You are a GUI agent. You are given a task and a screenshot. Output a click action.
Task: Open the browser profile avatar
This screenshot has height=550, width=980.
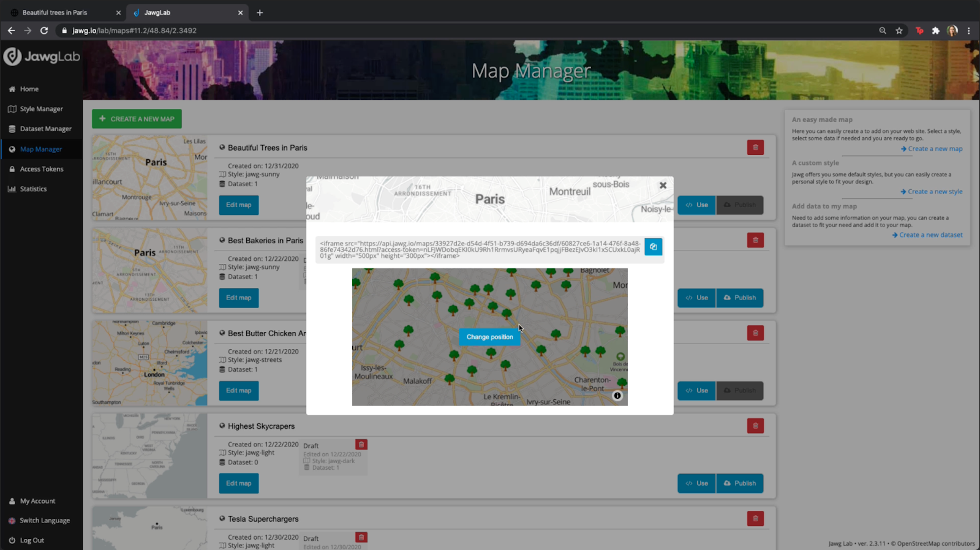tap(952, 31)
